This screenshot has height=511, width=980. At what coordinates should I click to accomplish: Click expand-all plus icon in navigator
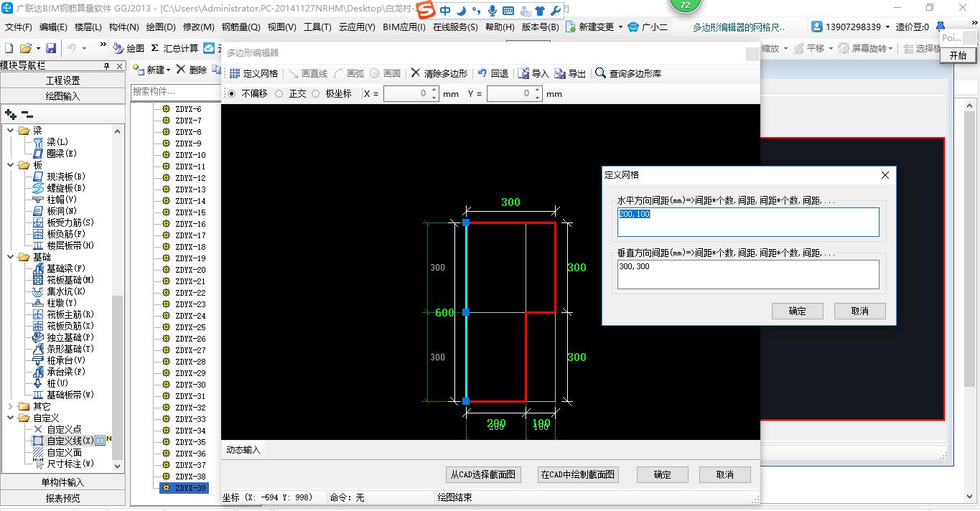tap(10, 114)
